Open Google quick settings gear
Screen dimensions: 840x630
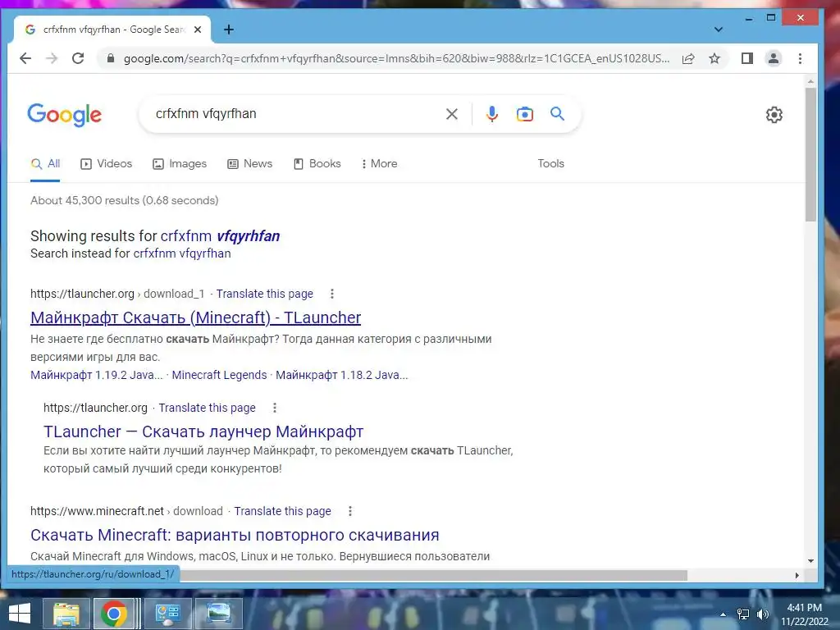[x=774, y=115]
